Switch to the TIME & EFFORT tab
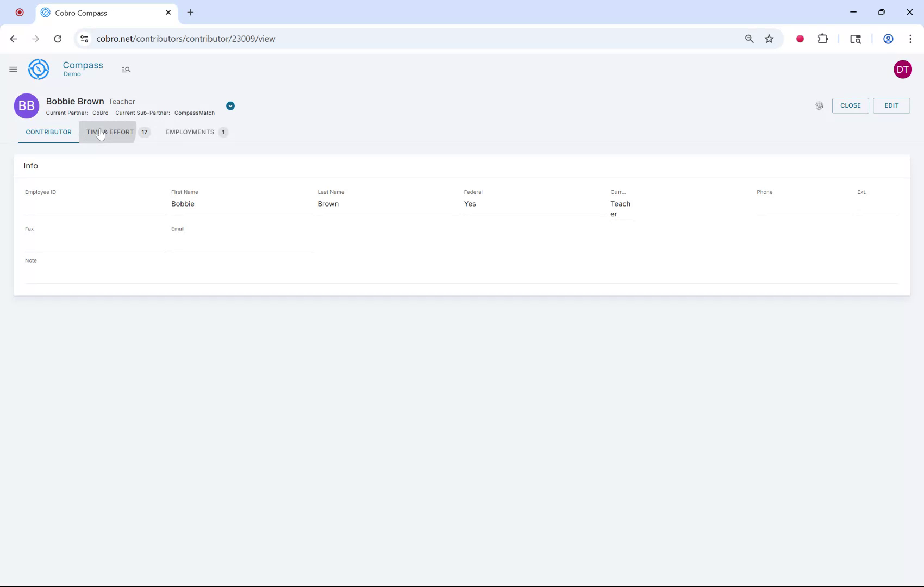Image resolution: width=924 pixels, height=587 pixels. pos(110,132)
